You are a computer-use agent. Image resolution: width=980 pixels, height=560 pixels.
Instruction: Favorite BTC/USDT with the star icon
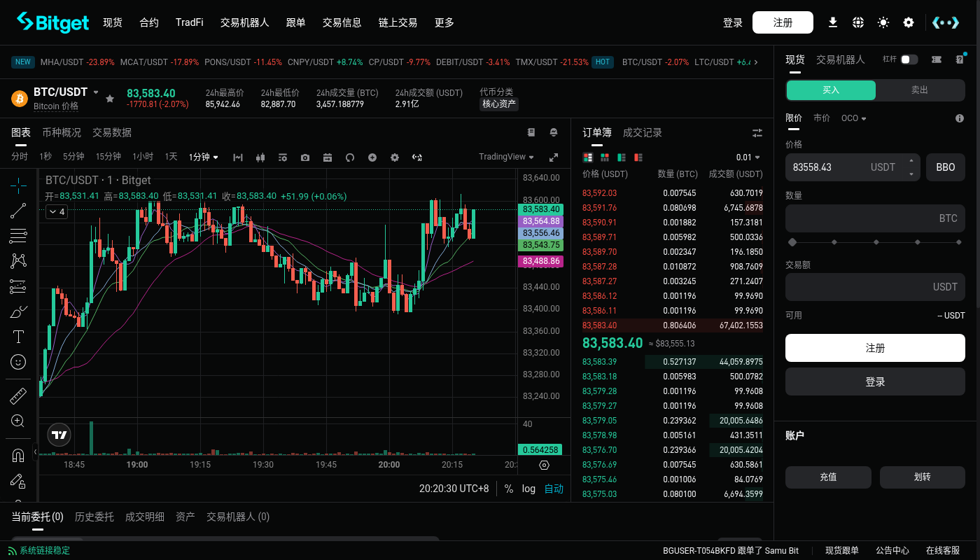pyautogui.click(x=110, y=99)
